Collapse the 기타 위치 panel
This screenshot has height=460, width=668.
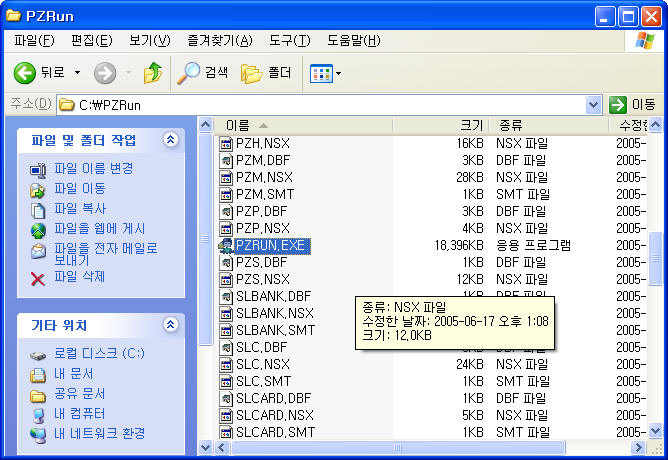[170, 325]
